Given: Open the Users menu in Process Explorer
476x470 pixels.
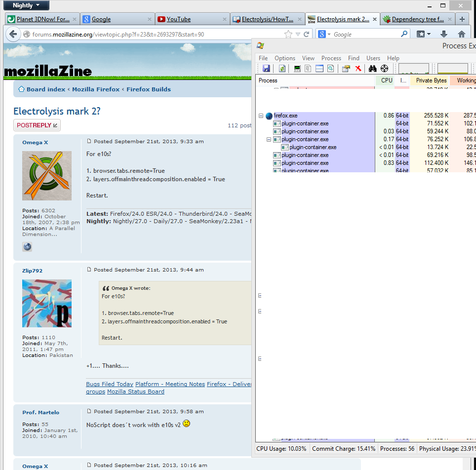Looking at the screenshot, I should pos(373,58).
